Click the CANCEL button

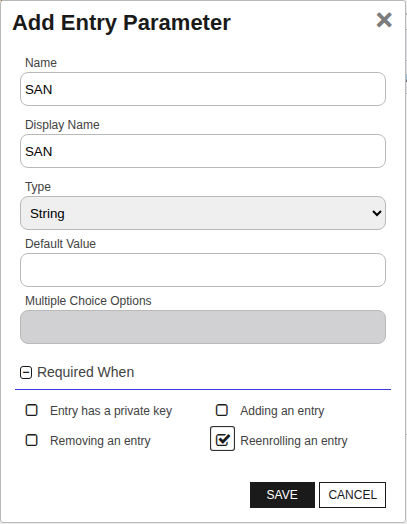[353, 495]
